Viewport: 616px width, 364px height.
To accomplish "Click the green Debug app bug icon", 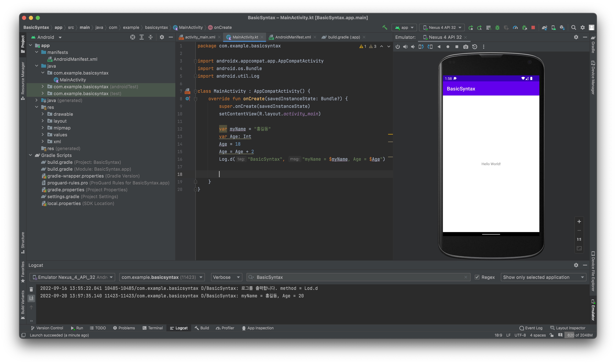I will [x=497, y=27].
